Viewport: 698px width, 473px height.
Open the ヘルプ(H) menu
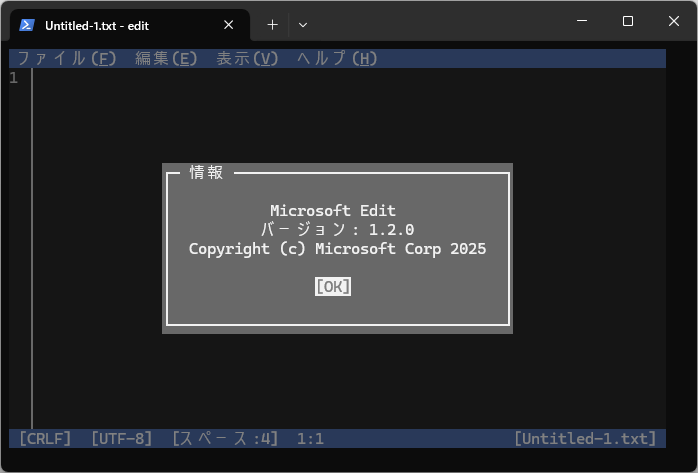(x=337, y=59)
